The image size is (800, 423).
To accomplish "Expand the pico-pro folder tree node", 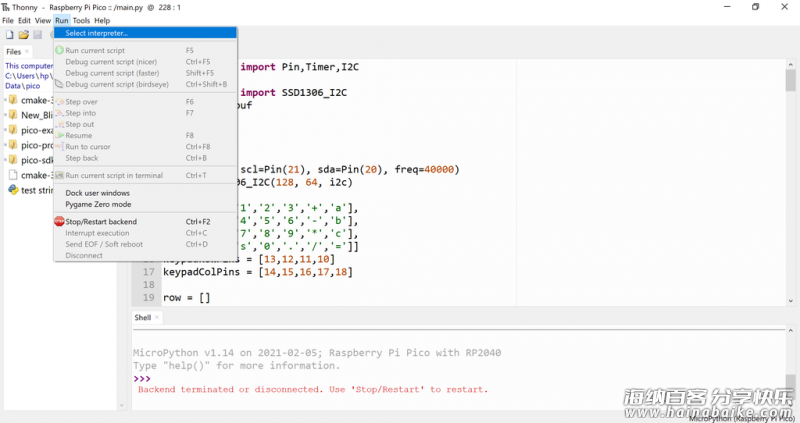I will (6, 145).
